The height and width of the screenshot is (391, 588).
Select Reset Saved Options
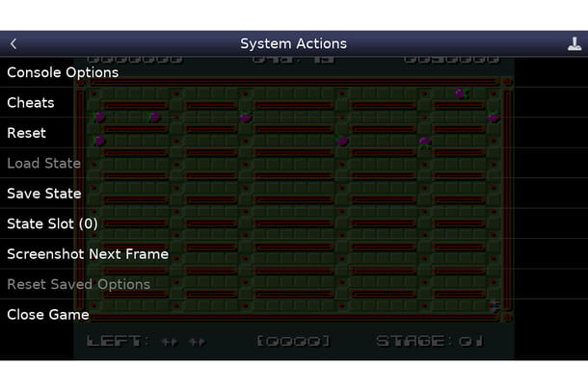[x=294, y=285]
